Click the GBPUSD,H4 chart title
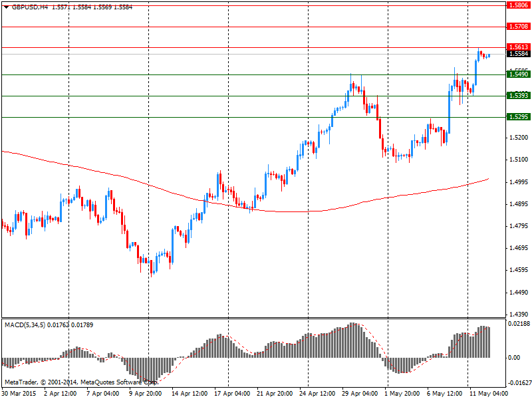532x399 pixels. point(30,7)
